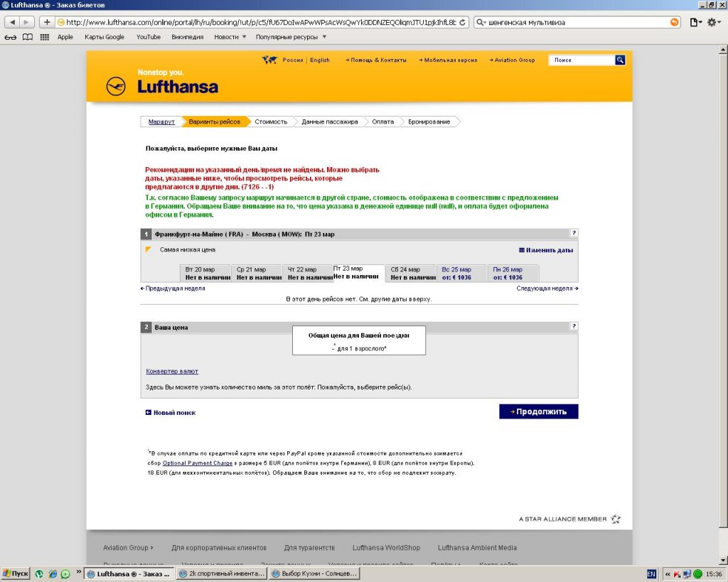The image size is (728, 582).
Task: Select the Чт 22 мар date tab
Action: coord(307,274)
